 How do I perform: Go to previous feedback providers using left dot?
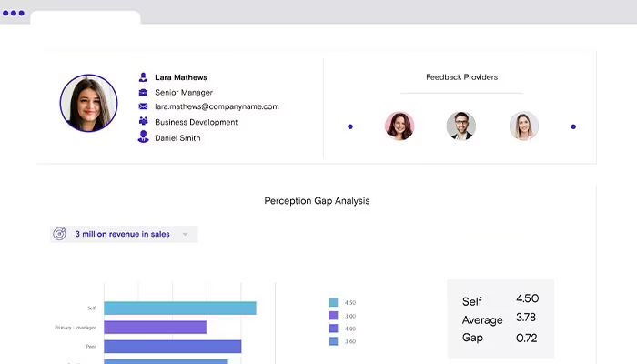pos(350,126)
